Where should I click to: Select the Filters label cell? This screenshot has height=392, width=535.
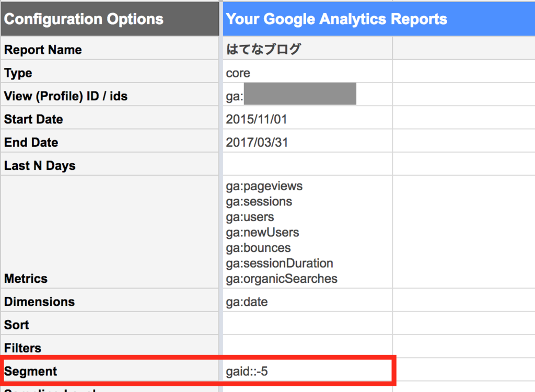[x=110, y=348]
